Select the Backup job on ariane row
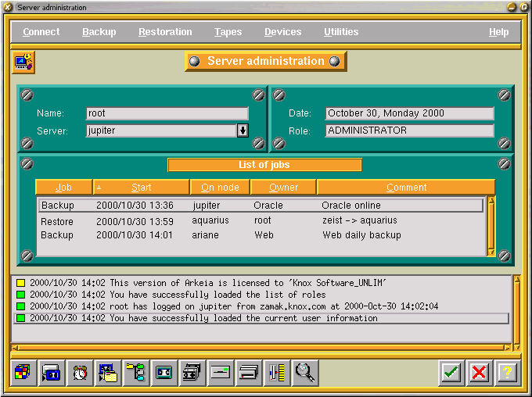Screen dimensions: 532x397 coord(261,235)
